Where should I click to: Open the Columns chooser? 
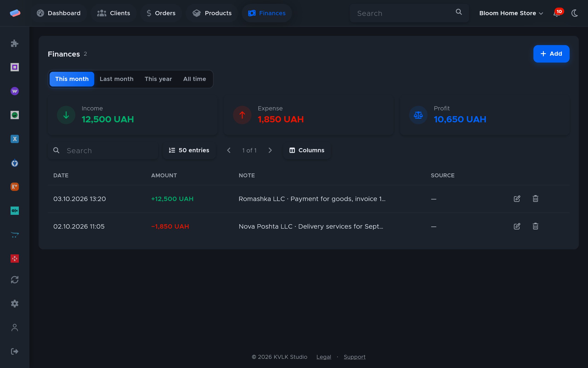pyautogui.click(x=307, y=150)
